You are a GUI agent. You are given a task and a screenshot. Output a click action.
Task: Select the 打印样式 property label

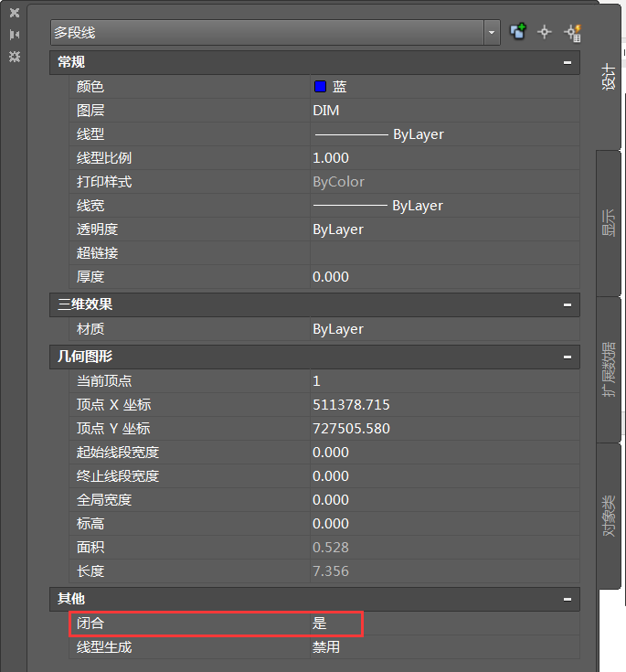[x=104, y=182]
